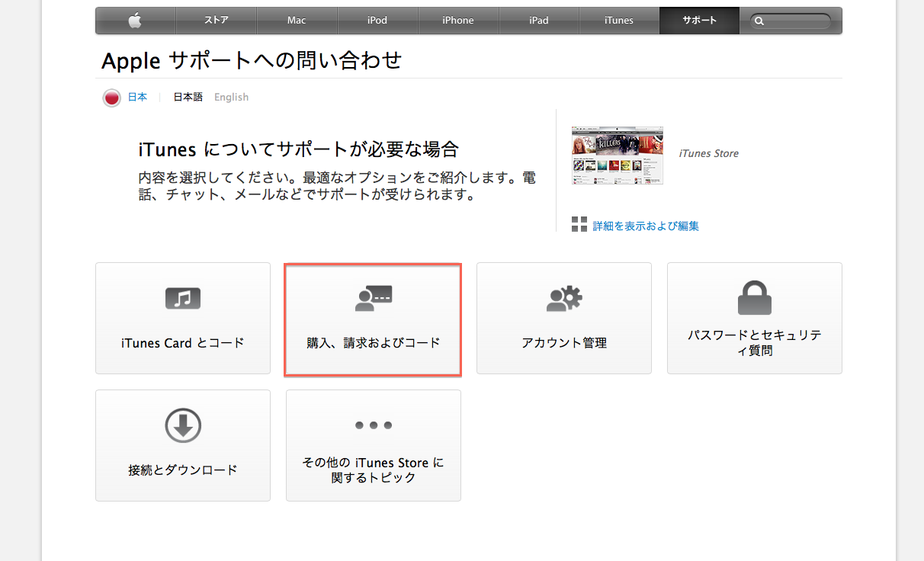This screenshot has height=561, width=924.
Task: Open the iTunes Store thumbnail
Action: 618,155
